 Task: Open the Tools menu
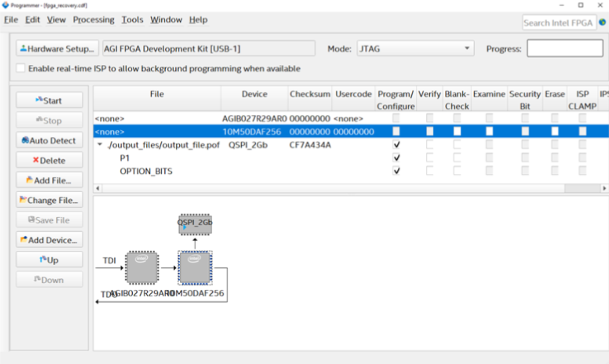pyautogui.click(x=132, y=20)
